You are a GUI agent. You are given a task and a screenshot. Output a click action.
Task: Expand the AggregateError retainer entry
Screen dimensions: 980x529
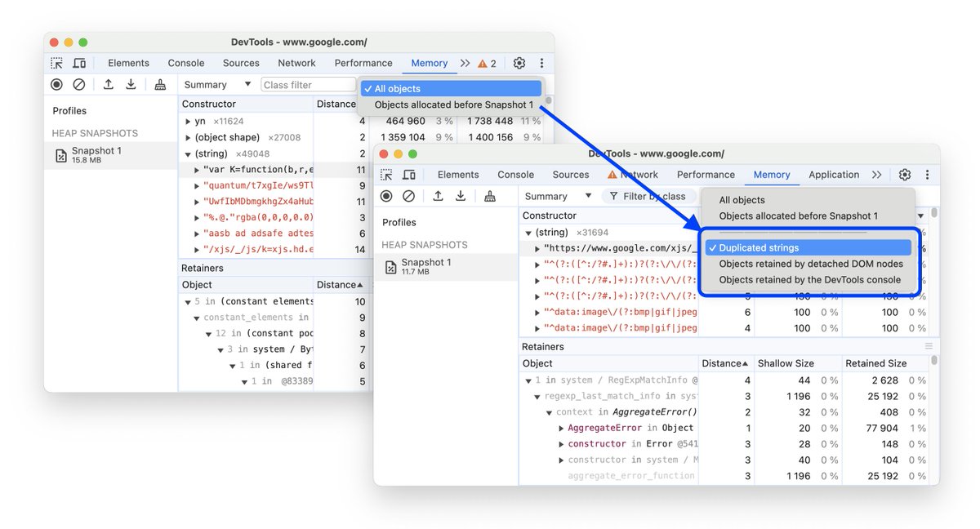pos(562,427)
